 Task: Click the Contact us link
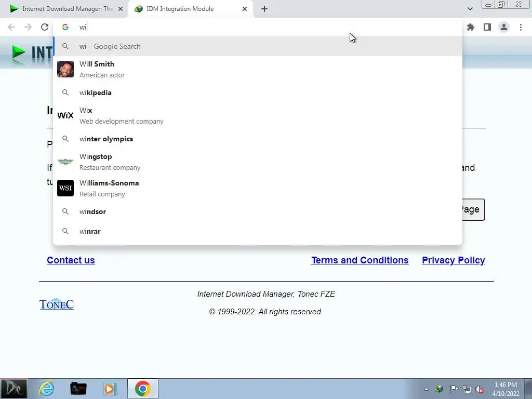(71, 260)
